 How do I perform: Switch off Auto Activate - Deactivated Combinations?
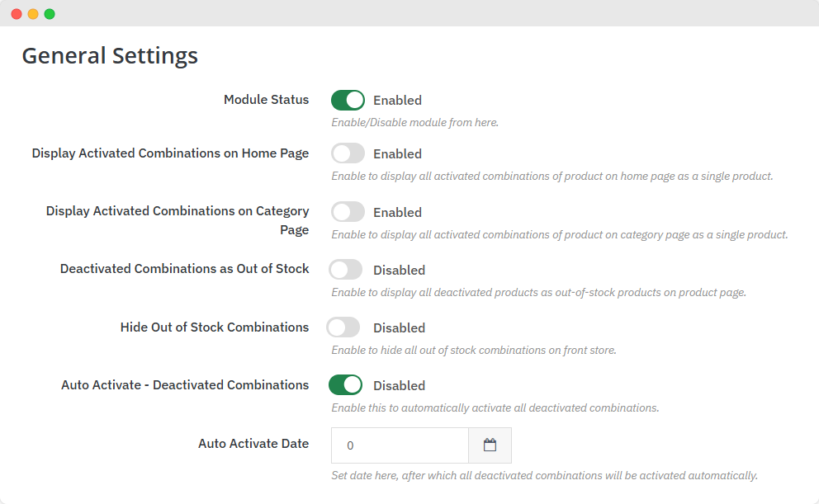tap(346, 385)
